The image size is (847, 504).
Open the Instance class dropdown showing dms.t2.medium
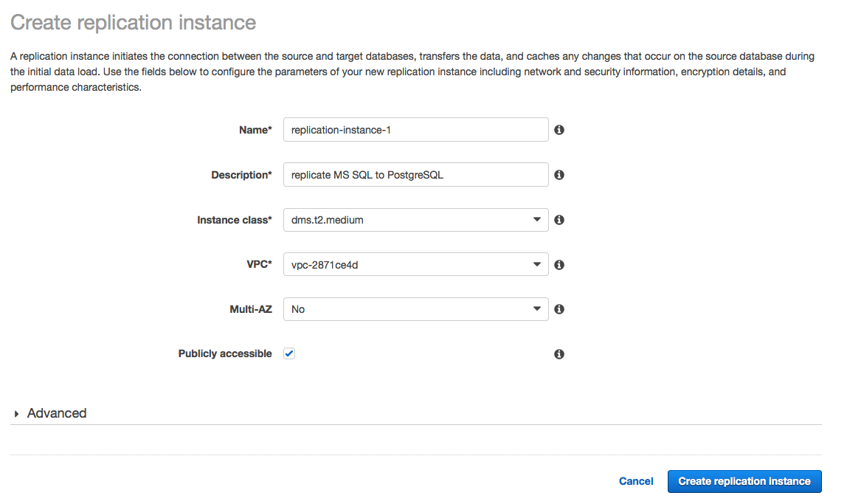(413, 219)
